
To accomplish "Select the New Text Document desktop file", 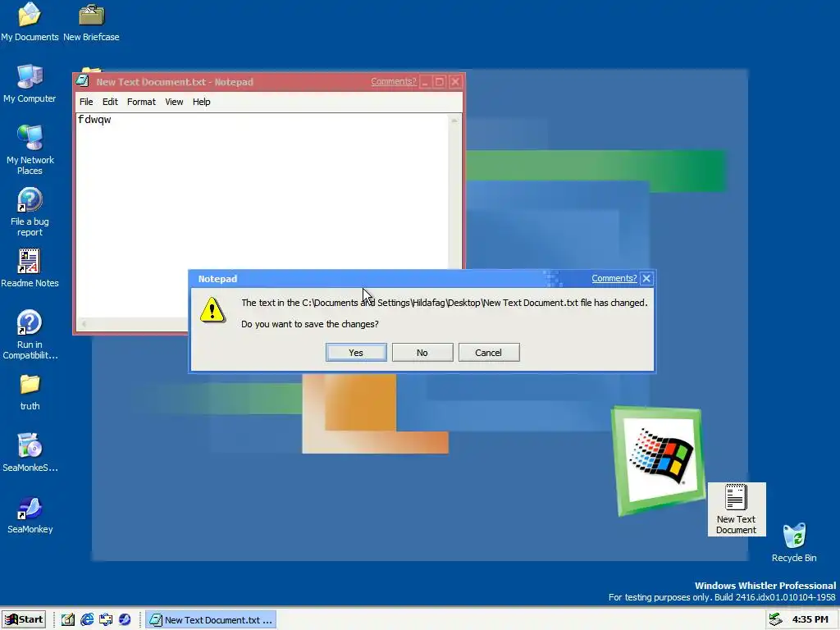I will click(736, 509).
